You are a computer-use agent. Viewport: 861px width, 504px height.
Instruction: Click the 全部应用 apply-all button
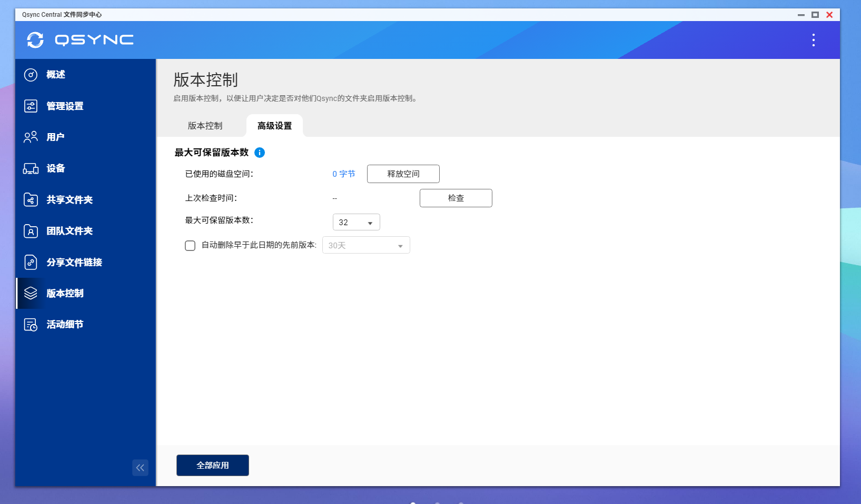(x=212, y=466)
